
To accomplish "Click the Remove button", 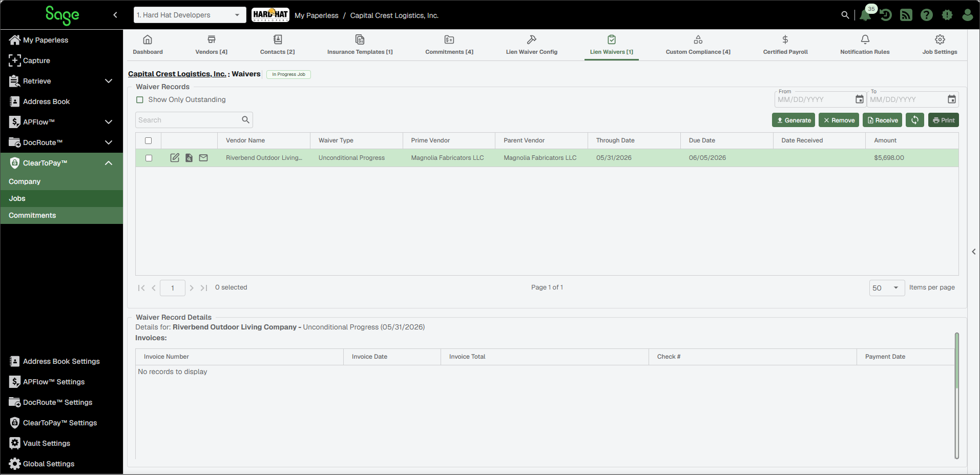I will click(x=839, y=120).
